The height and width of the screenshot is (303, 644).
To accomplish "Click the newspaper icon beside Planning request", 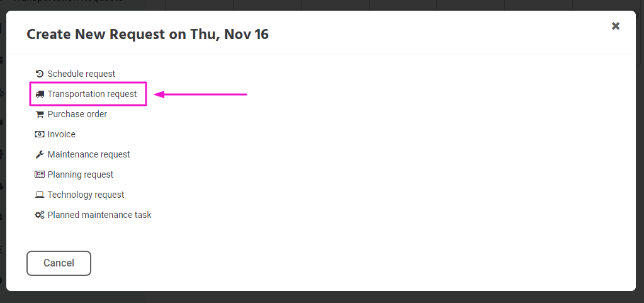I will click(40, 174).
